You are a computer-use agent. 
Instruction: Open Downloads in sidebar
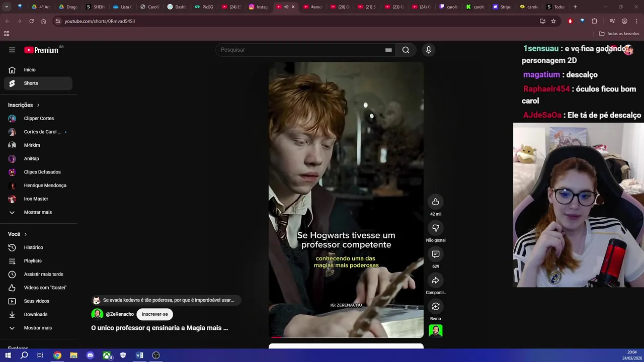point(38,314)
